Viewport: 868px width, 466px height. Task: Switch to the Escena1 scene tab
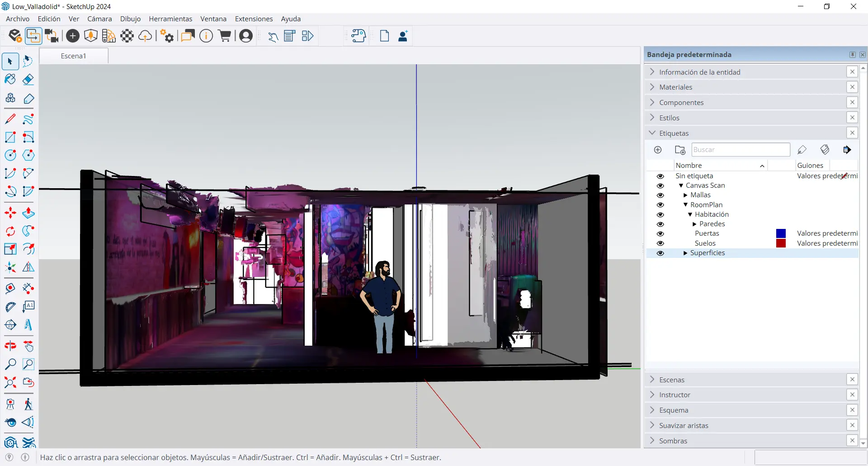(x=74, y=56)
